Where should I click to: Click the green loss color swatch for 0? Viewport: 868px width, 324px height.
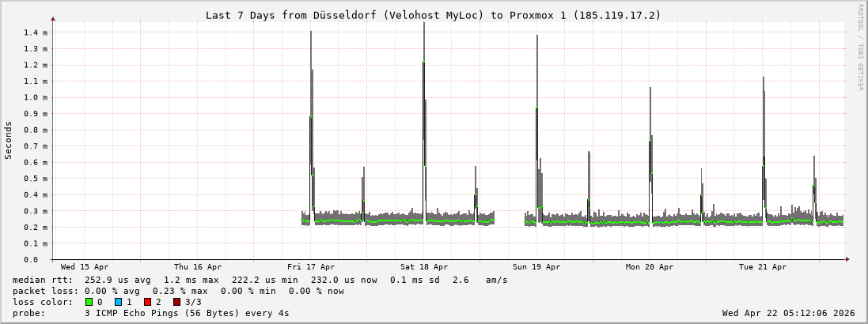click(x=89, y=302)
